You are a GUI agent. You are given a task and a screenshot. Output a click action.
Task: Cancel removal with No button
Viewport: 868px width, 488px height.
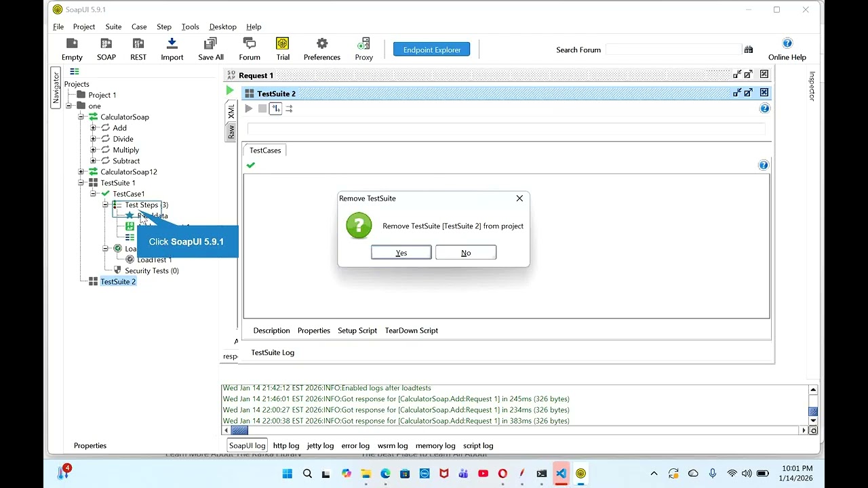point(466,253)
